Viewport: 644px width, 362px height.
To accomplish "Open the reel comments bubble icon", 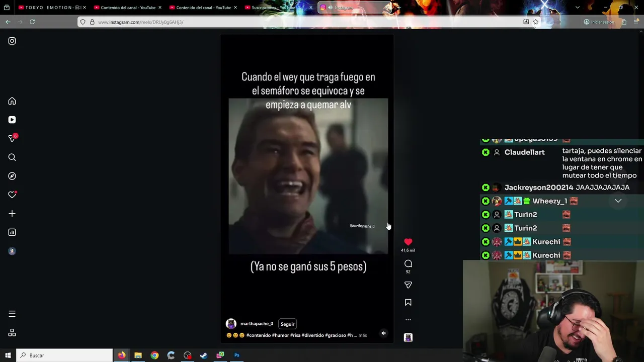I will click(x=408, y=263).
